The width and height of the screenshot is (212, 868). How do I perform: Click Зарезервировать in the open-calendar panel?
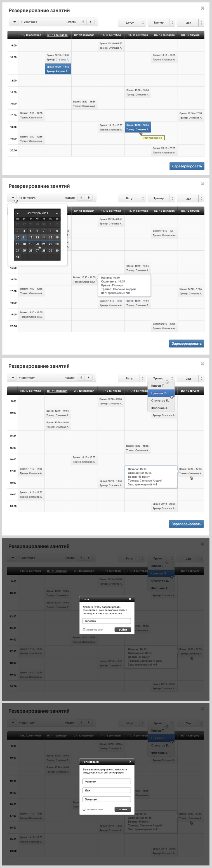[x=187, y=343]
